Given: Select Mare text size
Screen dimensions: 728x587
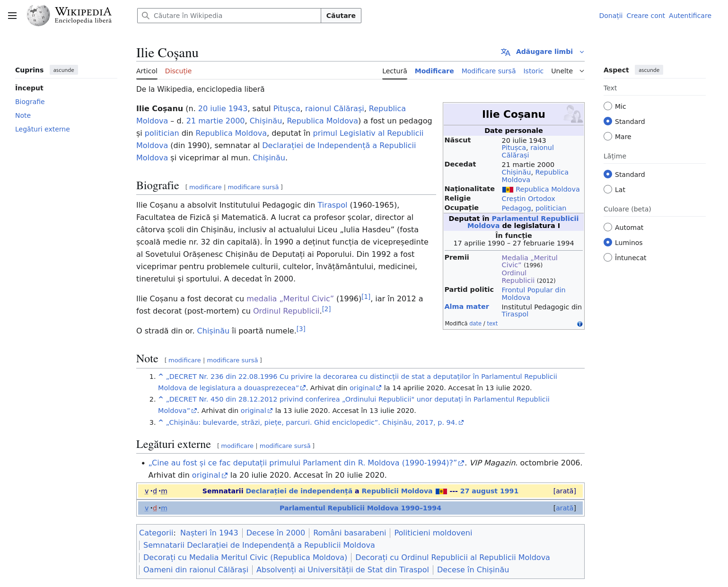Looking at the screenshot, I should (608, 137).
